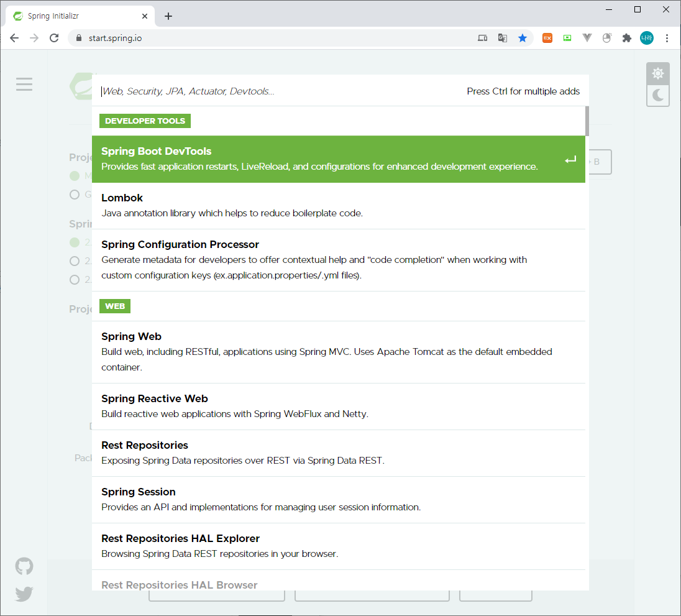Image resolution: width=681 pixels, height=616 pixels.
Task: Click 'Press Ctrl for multiple adds' hint
Action: pyautogui.click(x=523, y=91)
